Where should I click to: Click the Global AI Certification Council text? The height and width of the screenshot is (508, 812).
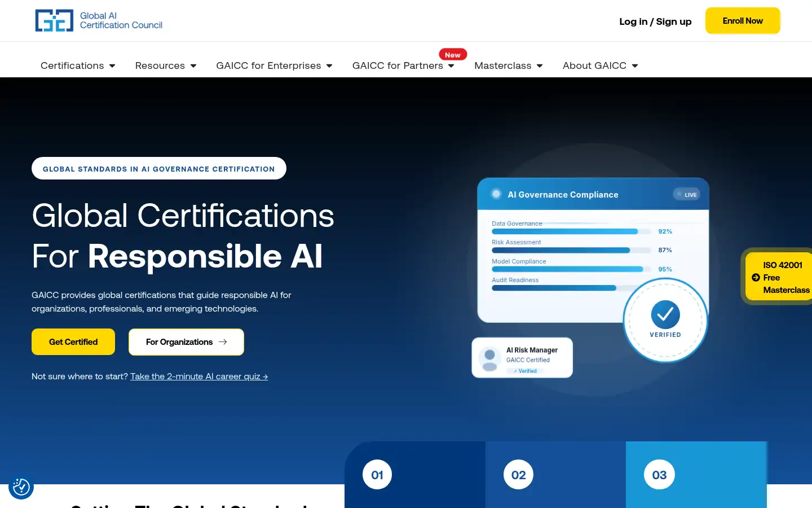point(121,20)
